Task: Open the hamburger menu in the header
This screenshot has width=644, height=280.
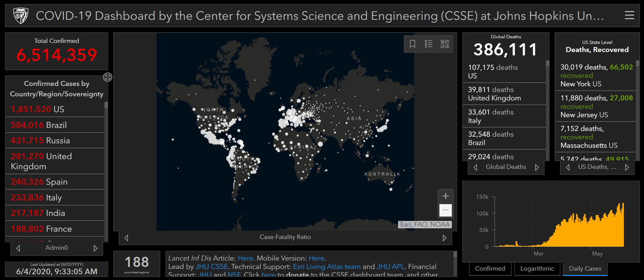Action: 629,15
